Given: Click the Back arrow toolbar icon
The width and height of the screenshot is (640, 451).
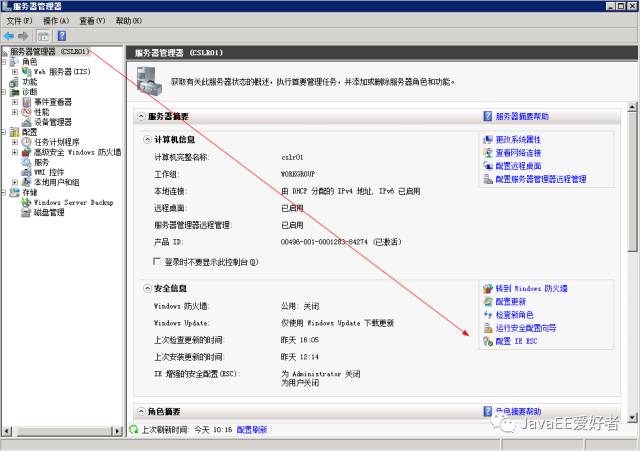Looking at the screenshot, I should coord(9,36).
